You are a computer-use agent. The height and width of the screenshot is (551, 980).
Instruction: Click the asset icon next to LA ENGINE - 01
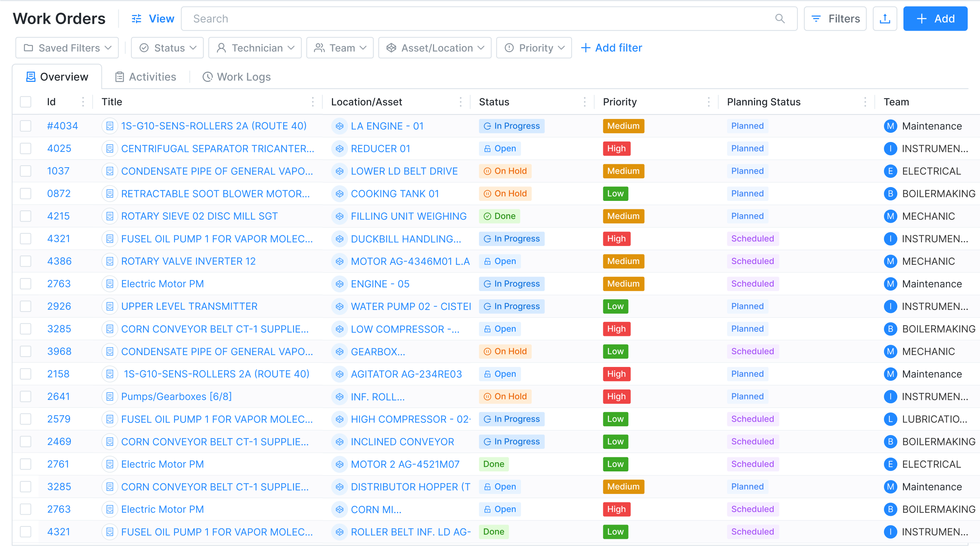click(x=340, y=126)
